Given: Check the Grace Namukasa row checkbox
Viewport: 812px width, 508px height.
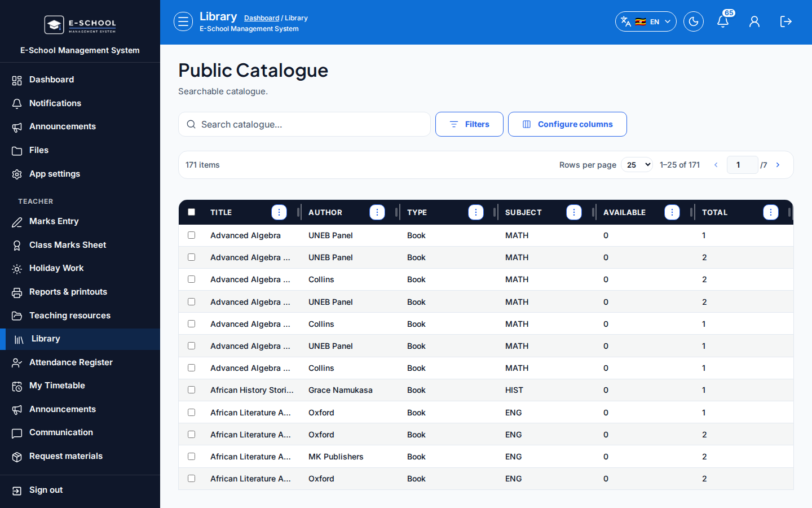Looking at the screenshot, I should pos(192,390).
